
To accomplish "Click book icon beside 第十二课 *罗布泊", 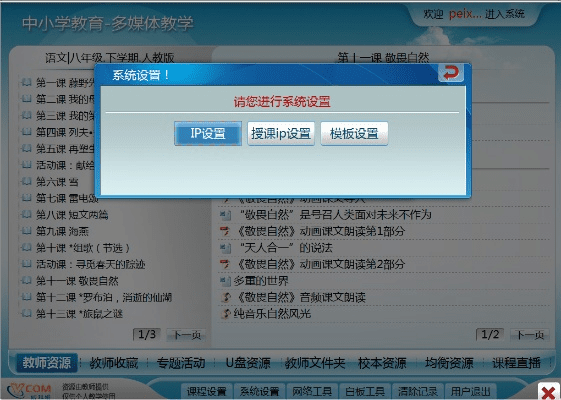I will point(26,297).
